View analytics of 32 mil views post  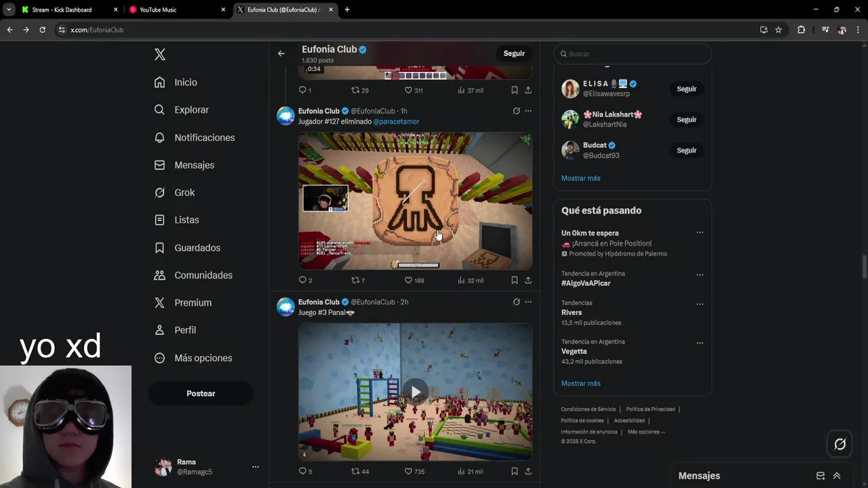[x=470, y=280]
